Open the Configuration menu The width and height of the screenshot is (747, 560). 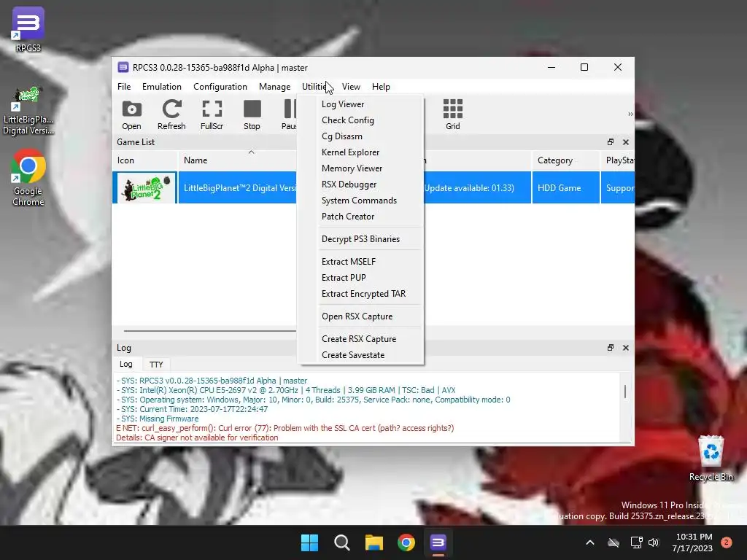coord(220,87)
